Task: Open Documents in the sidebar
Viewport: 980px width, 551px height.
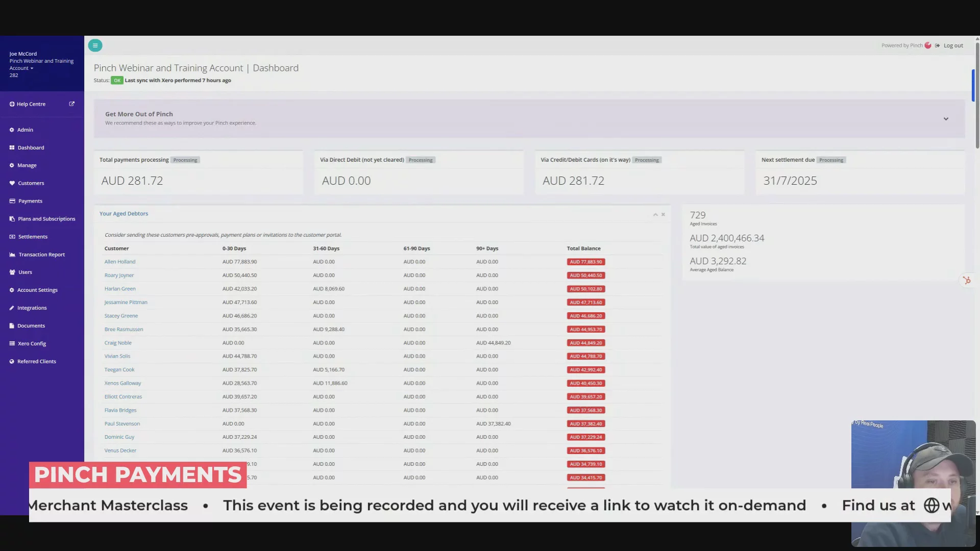Action: (31, 326)
